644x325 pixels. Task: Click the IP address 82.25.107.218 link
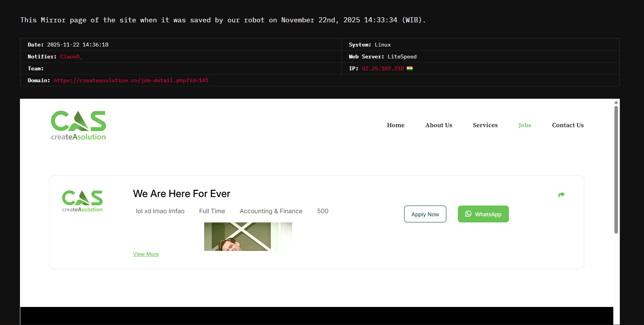coord(382,68)
